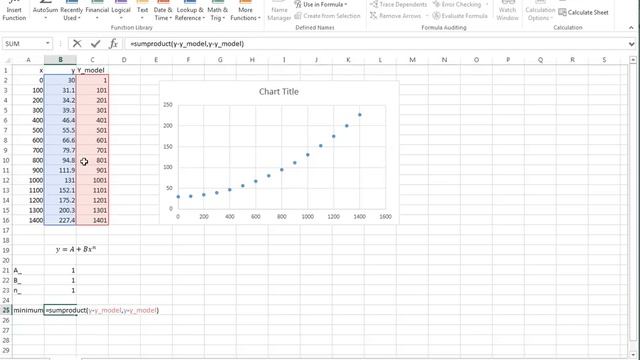Click the sumproduct formula cell B25
Image resolution: width=640 pixels, height=360 pixels.
click(60, 310)
